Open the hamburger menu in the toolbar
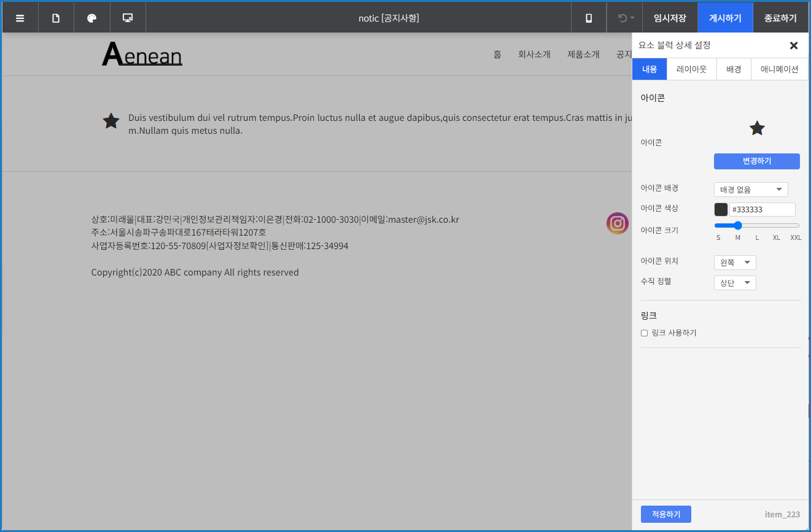The image size is (811, 532). (x=20, y=17)
